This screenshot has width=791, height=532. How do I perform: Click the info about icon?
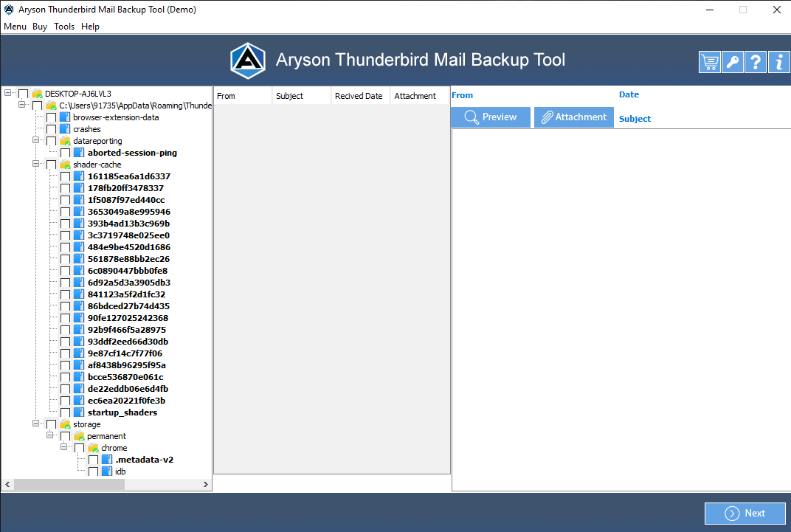(779, 62)
